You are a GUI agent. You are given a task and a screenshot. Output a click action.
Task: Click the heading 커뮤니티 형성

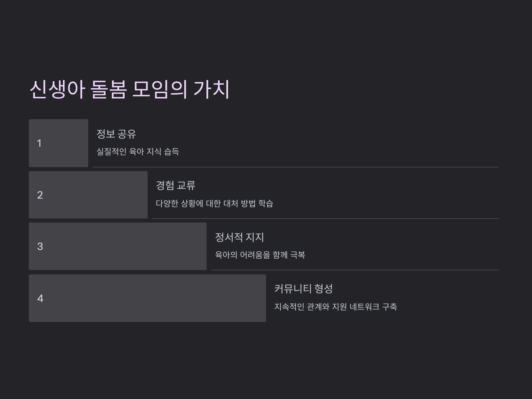tap(303, 289)
